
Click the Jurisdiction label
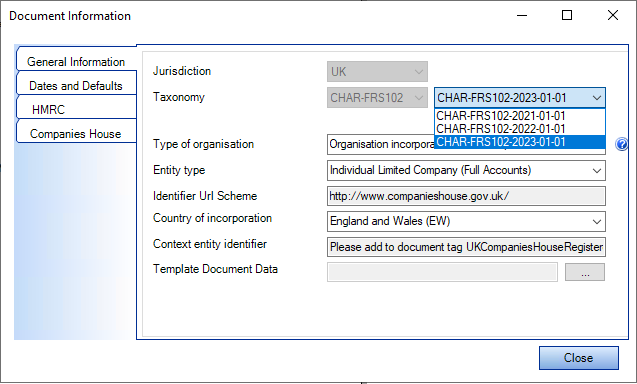[182, 71]
